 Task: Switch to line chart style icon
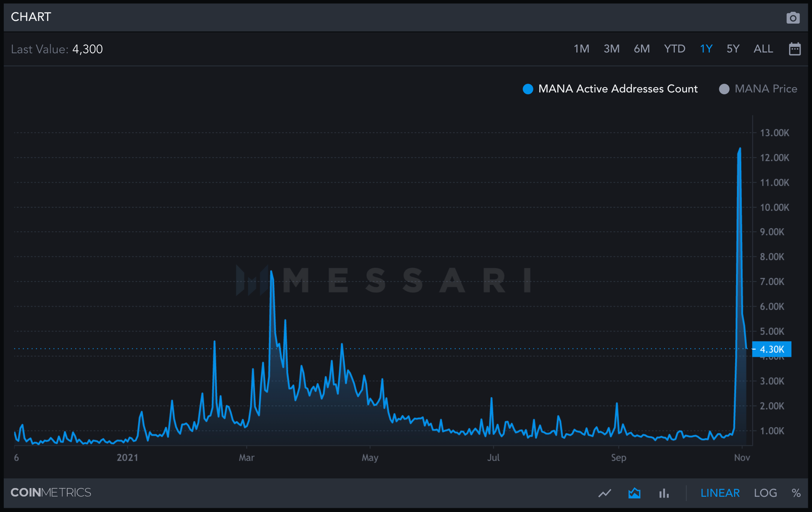[604, 493]
